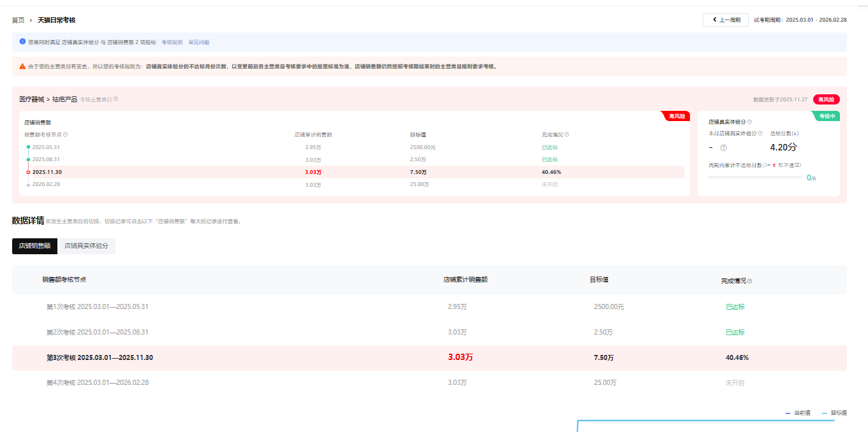Go to previous period with 上一周期 button

[726, 20]
